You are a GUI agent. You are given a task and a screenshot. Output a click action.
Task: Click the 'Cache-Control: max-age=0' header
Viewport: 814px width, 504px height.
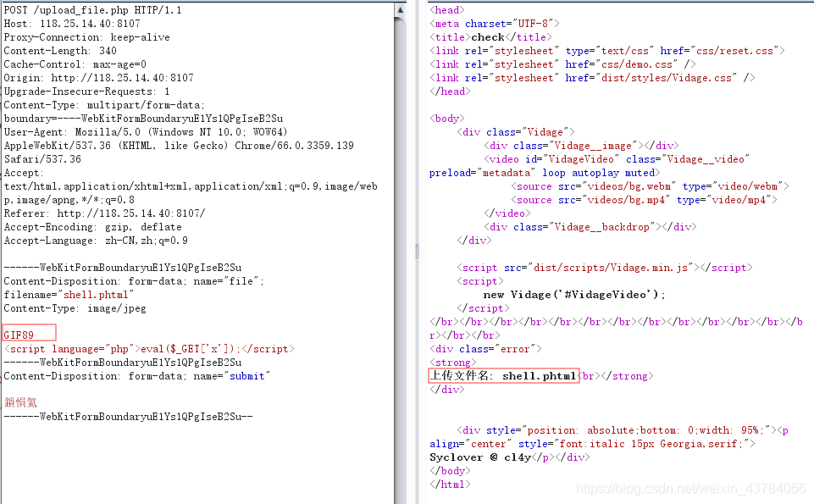pos(75,64)
